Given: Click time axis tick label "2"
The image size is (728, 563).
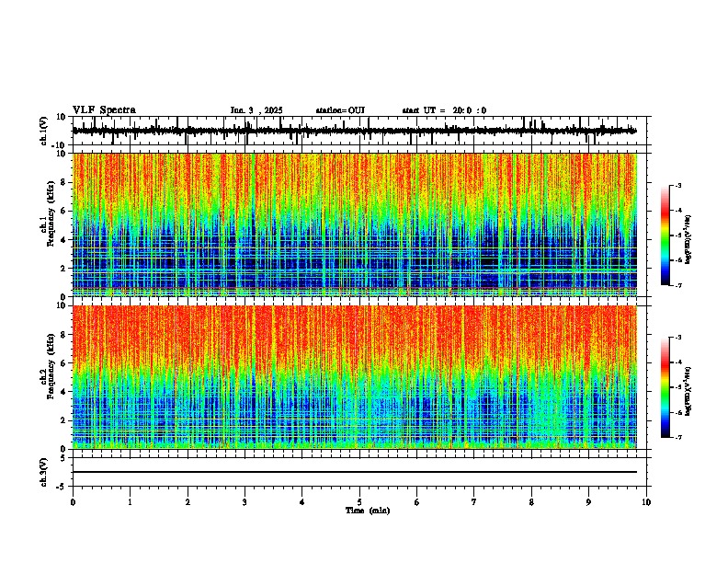Looking at the screenshot, I should (x=188, y=502).
